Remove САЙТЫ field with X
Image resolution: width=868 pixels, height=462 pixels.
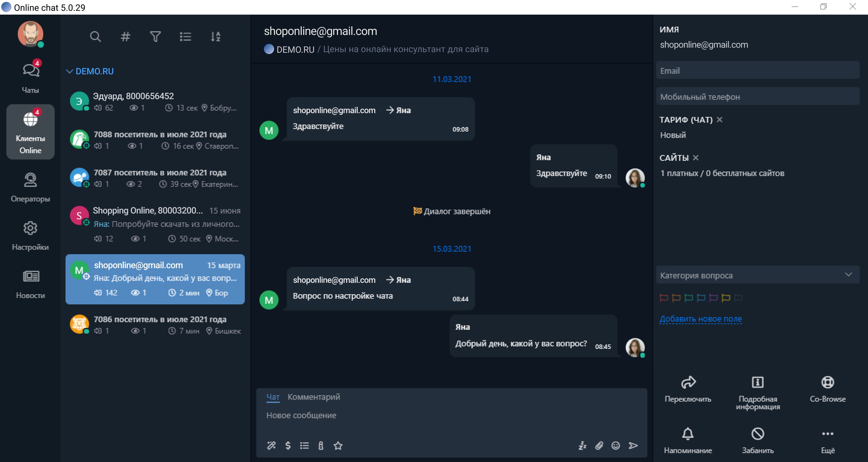(695, 158)
